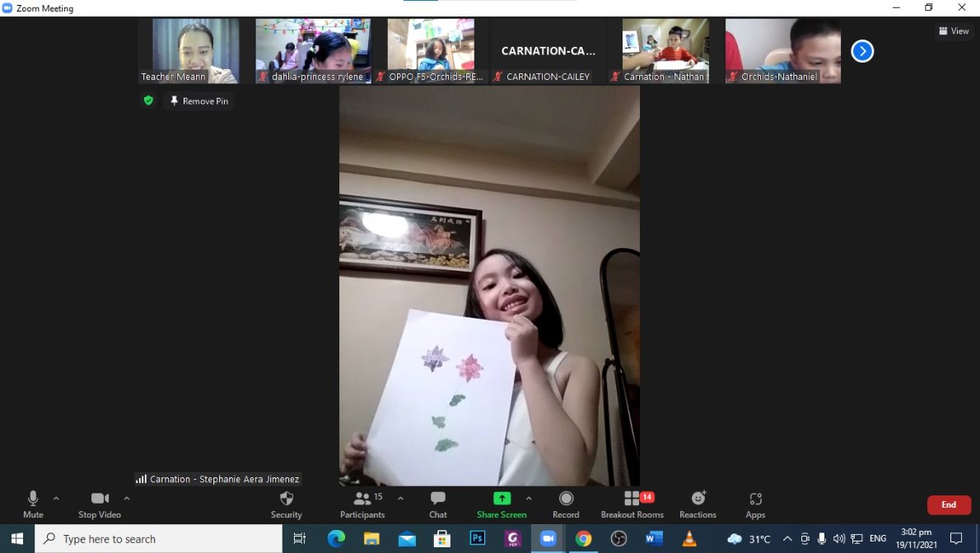
Task: Select OPPO F5-Orchids video thumbnail
Action: (431, 51)
